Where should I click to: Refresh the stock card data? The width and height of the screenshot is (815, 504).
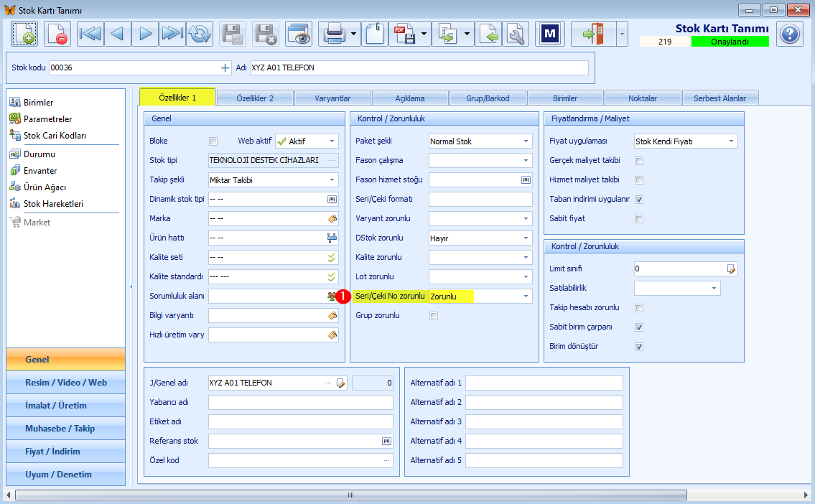click(x=200, y=34)
